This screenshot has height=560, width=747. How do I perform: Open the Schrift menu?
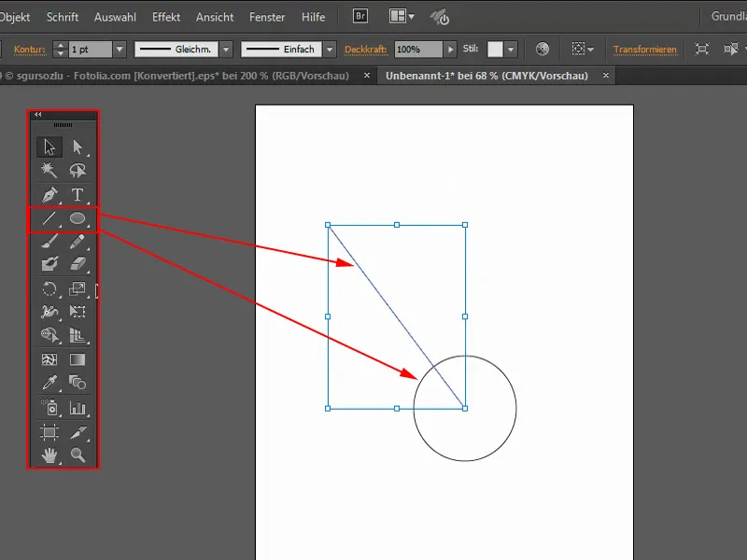tap(63, 17)
